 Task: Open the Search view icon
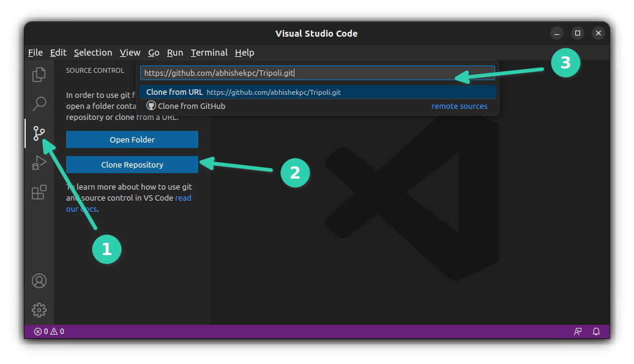pos(39,103)
